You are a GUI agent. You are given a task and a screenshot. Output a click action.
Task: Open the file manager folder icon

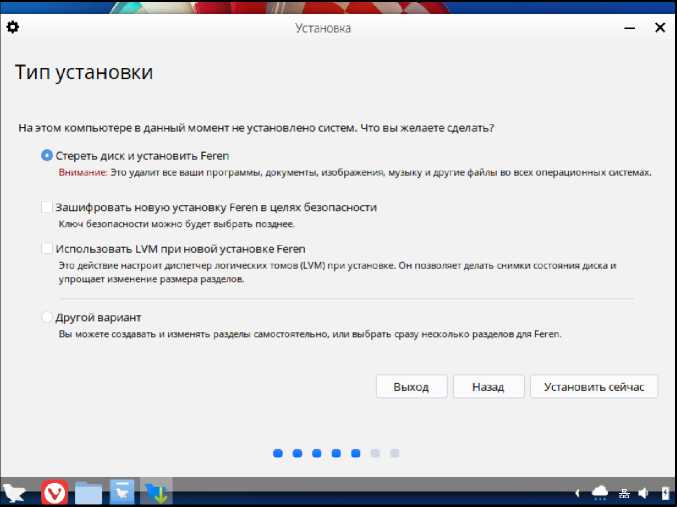(89, 493)
